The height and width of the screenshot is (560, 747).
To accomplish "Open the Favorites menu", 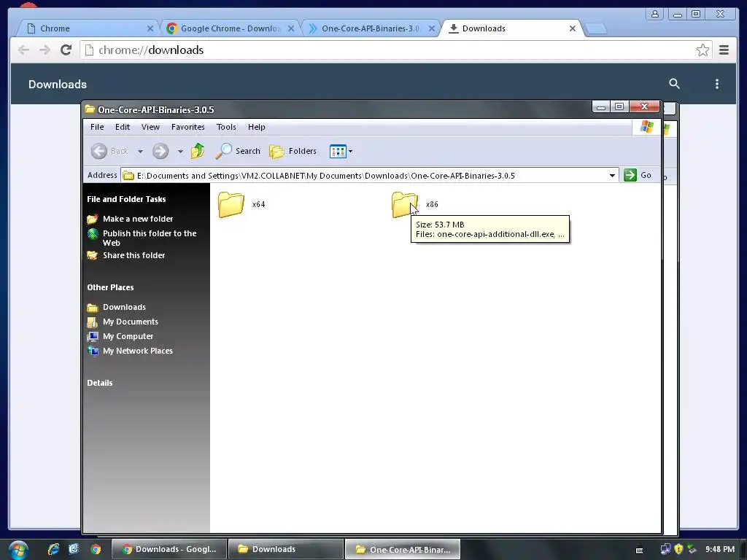I will click(188, 127).
